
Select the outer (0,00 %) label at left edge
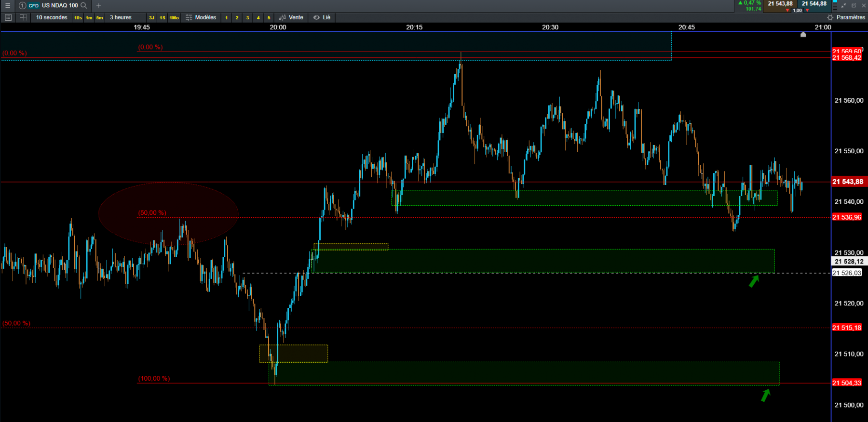pos(14,53)
